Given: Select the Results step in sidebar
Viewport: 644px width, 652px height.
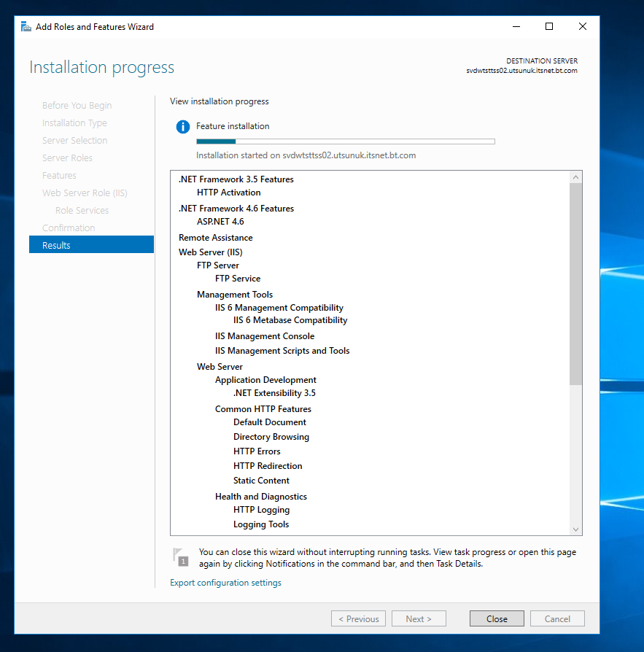Looking at the screenshot, I should [x=91, y=245].
